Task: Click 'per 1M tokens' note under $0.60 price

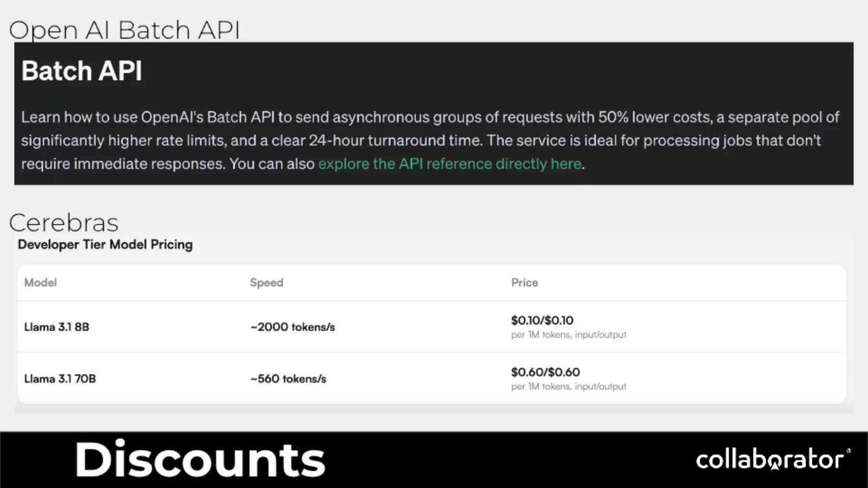Action: (x=569, y=386)
